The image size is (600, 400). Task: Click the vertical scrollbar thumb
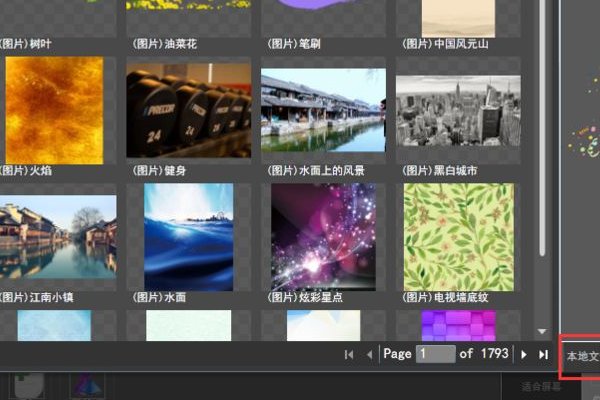click(542, 126)
